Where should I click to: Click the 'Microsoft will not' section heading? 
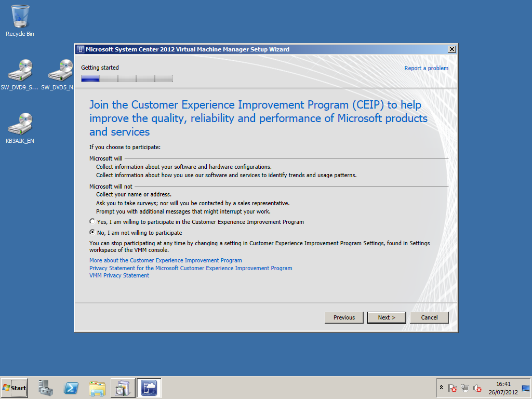coord(111,187)
